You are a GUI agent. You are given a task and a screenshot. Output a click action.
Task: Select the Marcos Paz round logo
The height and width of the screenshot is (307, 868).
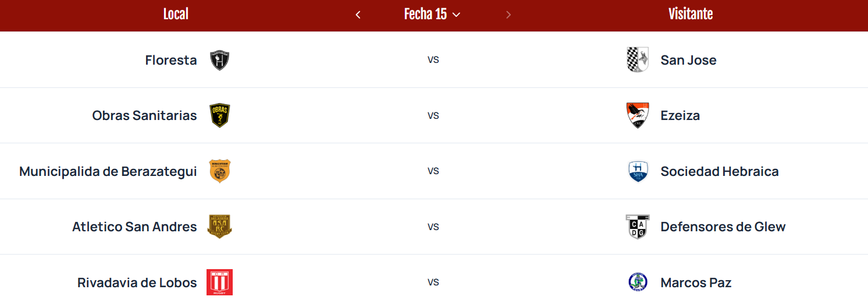tap(638, 283)
